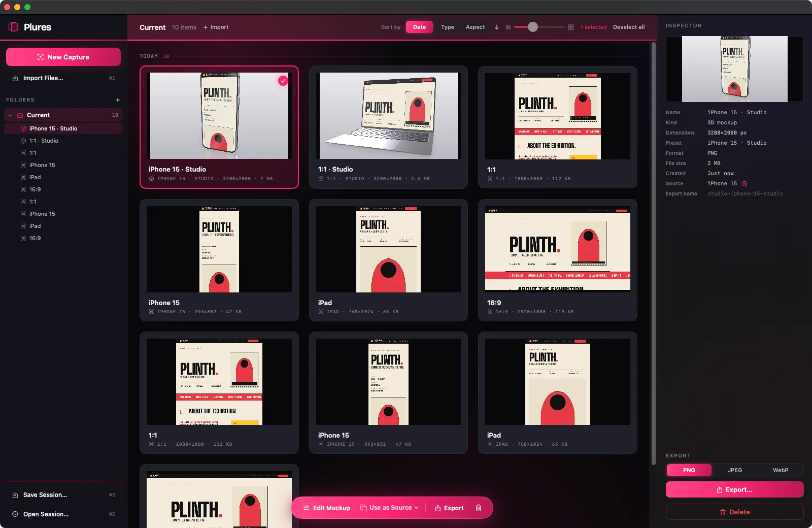Viewport: 812px width, 528px height.
Task: Click the 'Current' title in the header
Action: click(153, 27)
